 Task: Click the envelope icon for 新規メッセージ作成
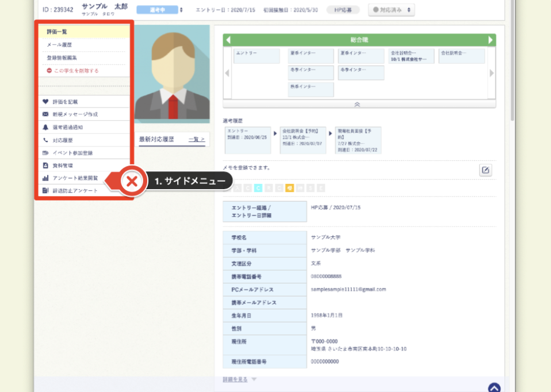45,114
